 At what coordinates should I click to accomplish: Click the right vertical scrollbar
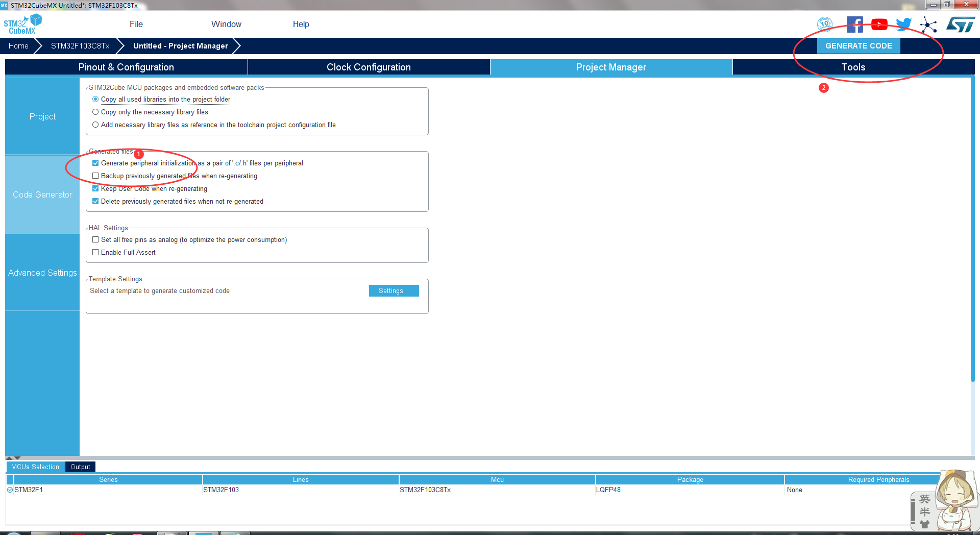click(972, 230)
